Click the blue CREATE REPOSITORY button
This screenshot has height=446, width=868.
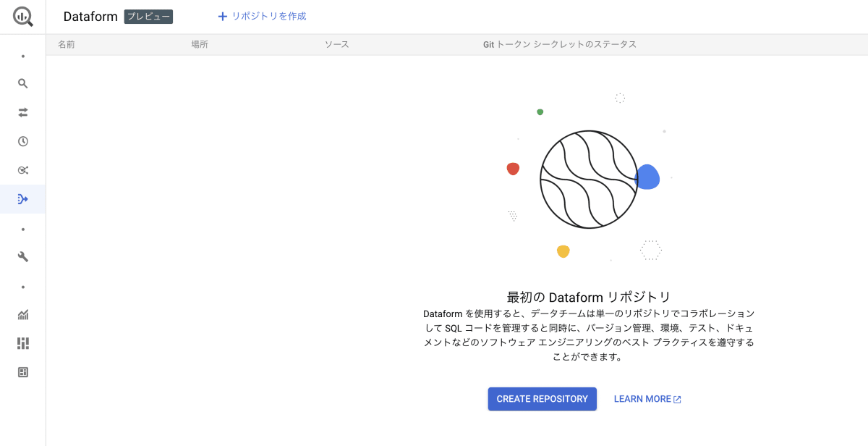(542, 399)
